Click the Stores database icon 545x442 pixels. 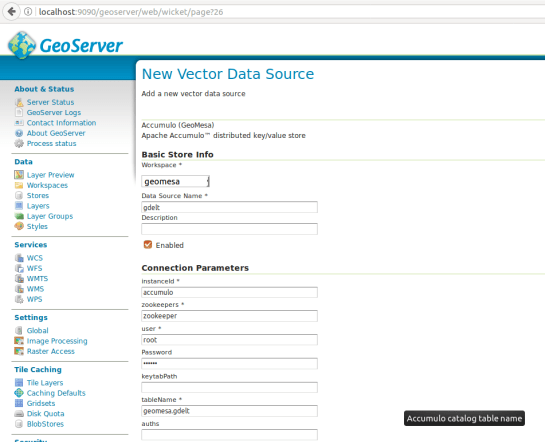[19, 195]
